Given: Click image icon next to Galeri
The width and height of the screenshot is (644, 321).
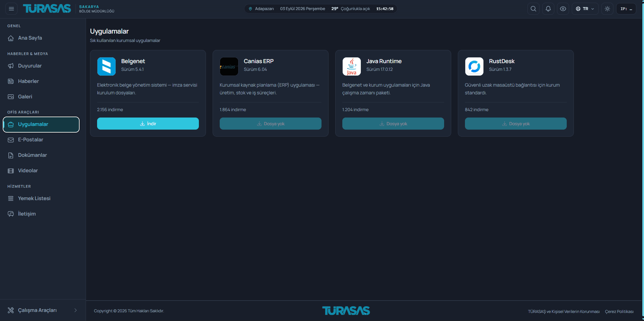Looking at the screenshot, I should point(11,97).
